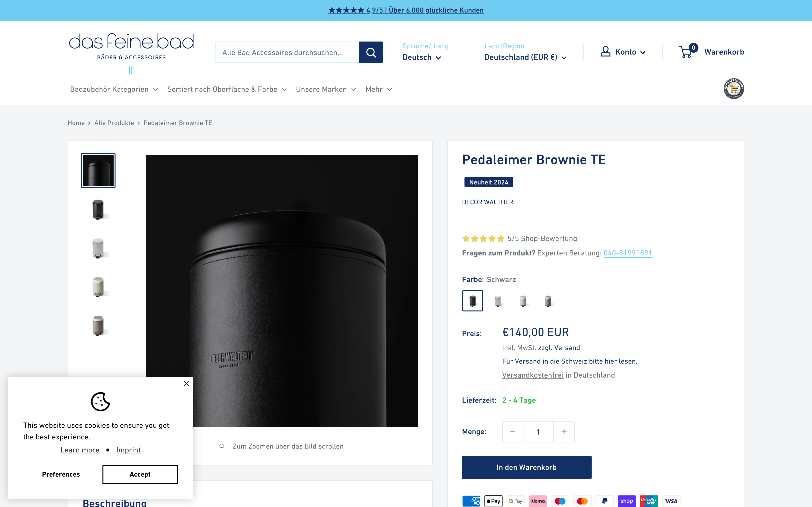812x507 pixels.
Task: Select the black Schwarz color option
Action: click(x=472, y=301)
